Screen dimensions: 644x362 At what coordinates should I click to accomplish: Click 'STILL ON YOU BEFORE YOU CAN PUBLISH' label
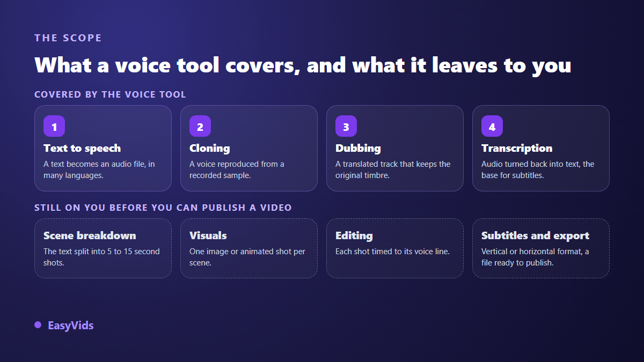pyautogui.click(x=163, y=208)
